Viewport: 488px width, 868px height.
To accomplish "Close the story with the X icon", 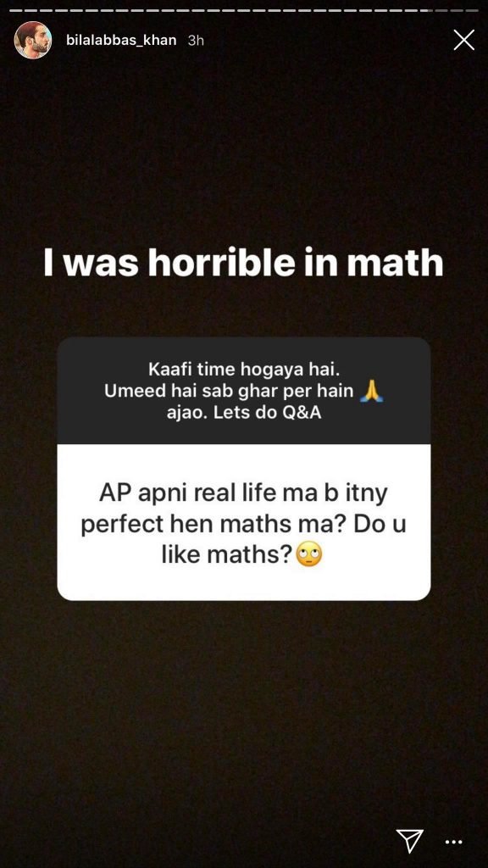I will click(463, 40).
